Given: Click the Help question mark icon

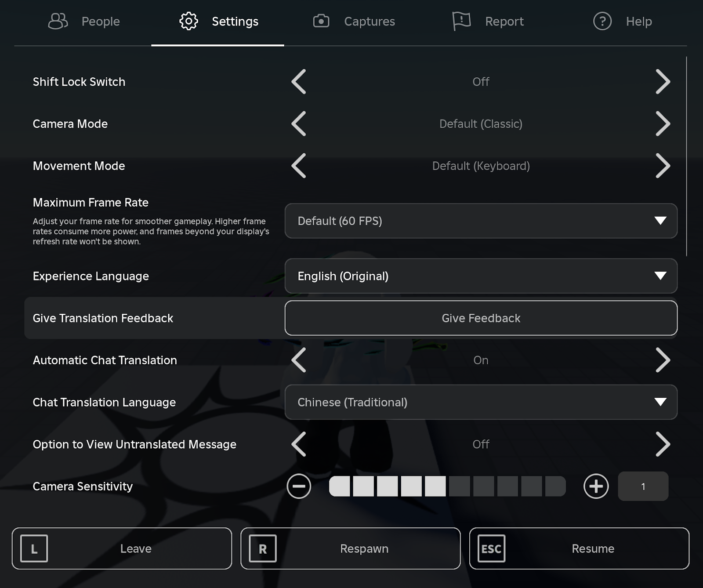Looking at the screenshot, I should point(603,21).
